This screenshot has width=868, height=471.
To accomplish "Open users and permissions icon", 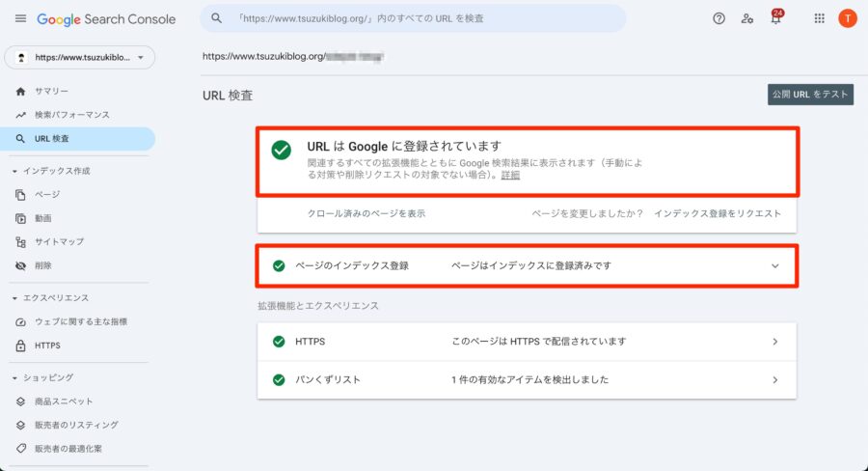I will 746,18.
